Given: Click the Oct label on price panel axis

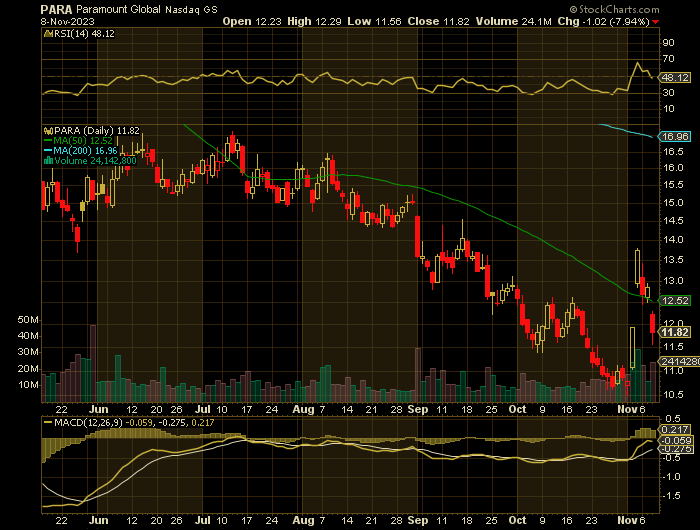Looking at the screenshot, I should click(x=518, y=409).
